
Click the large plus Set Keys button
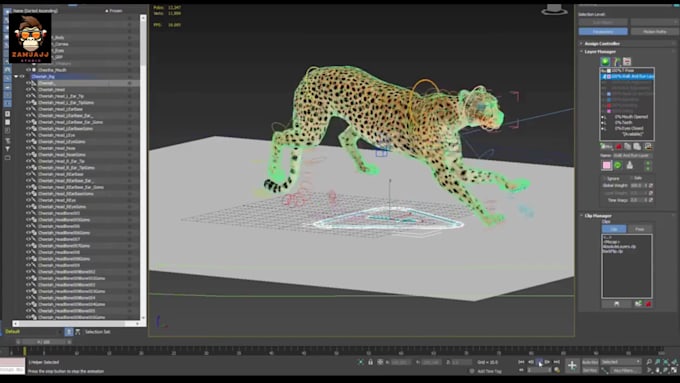click(572, 366)
